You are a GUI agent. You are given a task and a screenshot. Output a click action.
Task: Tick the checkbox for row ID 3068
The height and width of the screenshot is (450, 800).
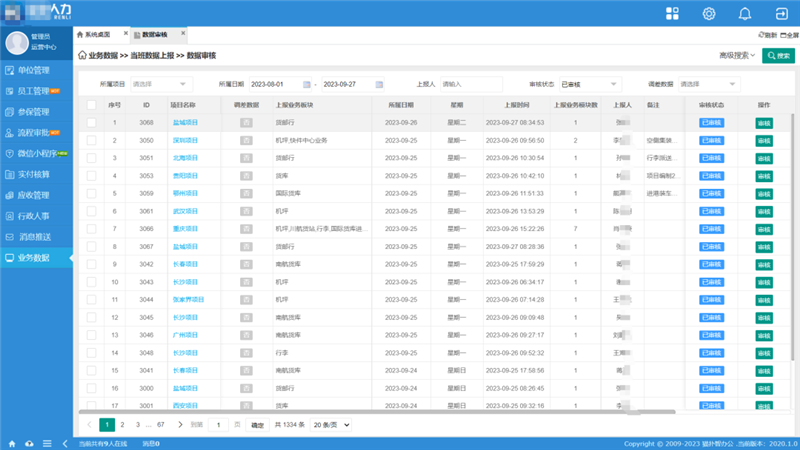[91, 122]
